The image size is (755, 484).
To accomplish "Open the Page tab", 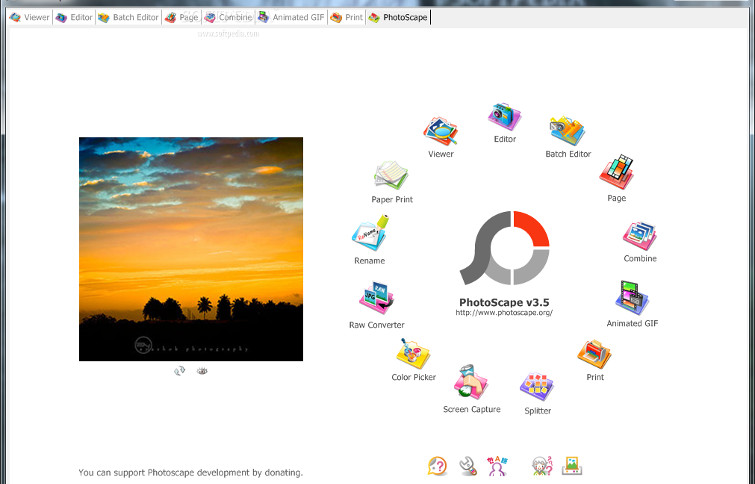I will coord(182,17).
